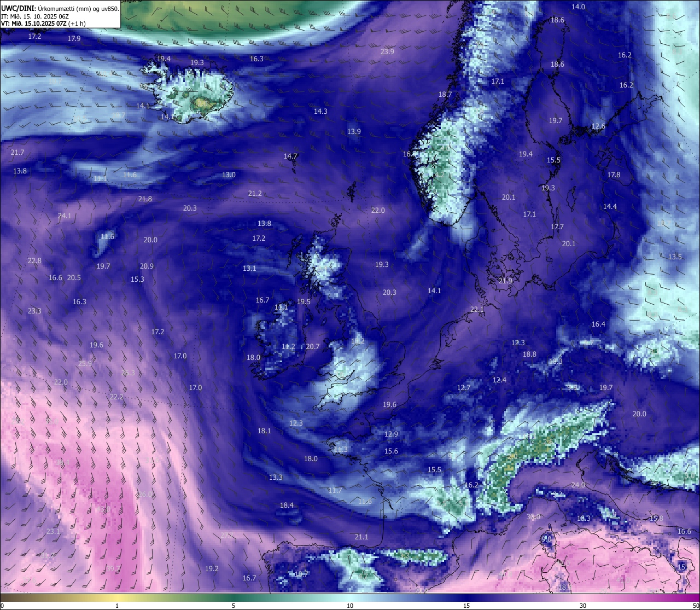The image size is (700, 610).
Task: Click the 20.9 map value
Action: pyautogui.click(x=147, y=266)
